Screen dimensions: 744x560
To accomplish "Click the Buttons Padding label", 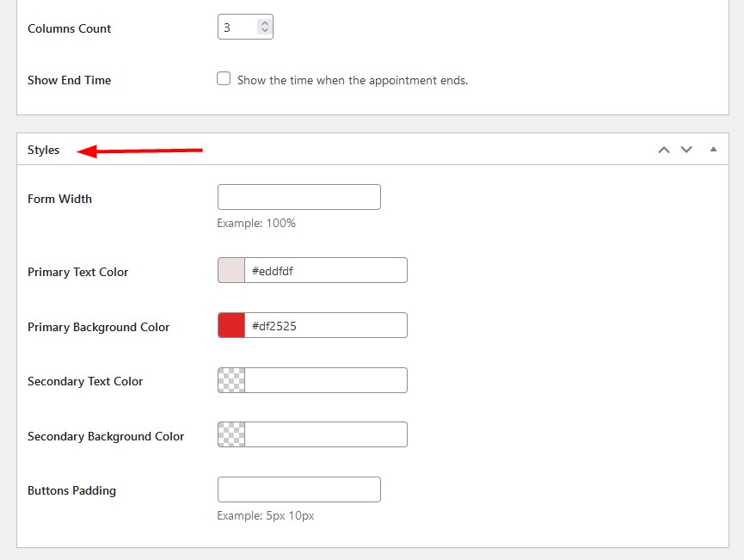I will tap(71, 490).
